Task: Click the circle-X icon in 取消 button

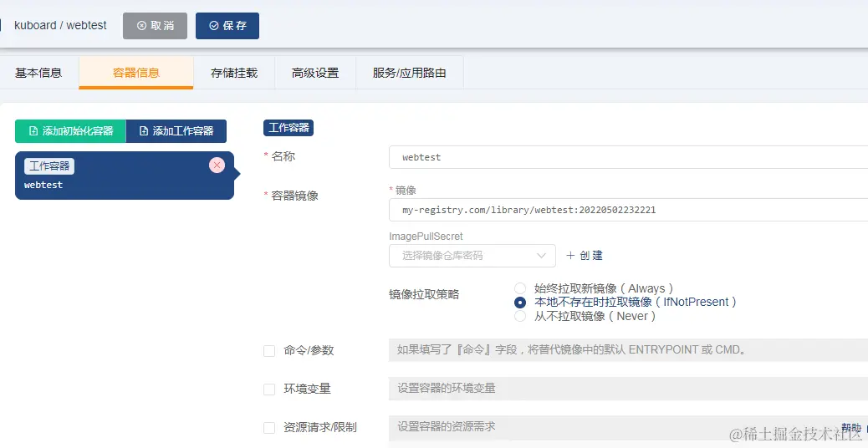Action: [x=141, y=26]
